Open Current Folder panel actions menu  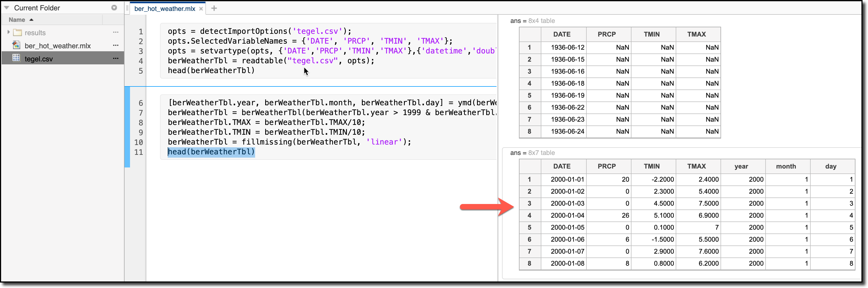(x=114, y=8)
